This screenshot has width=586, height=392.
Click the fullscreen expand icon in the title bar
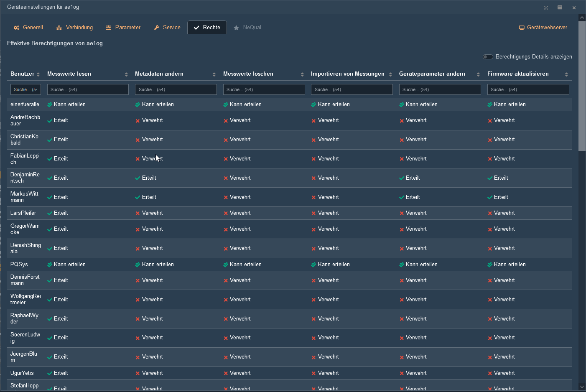tap(546, 8)
